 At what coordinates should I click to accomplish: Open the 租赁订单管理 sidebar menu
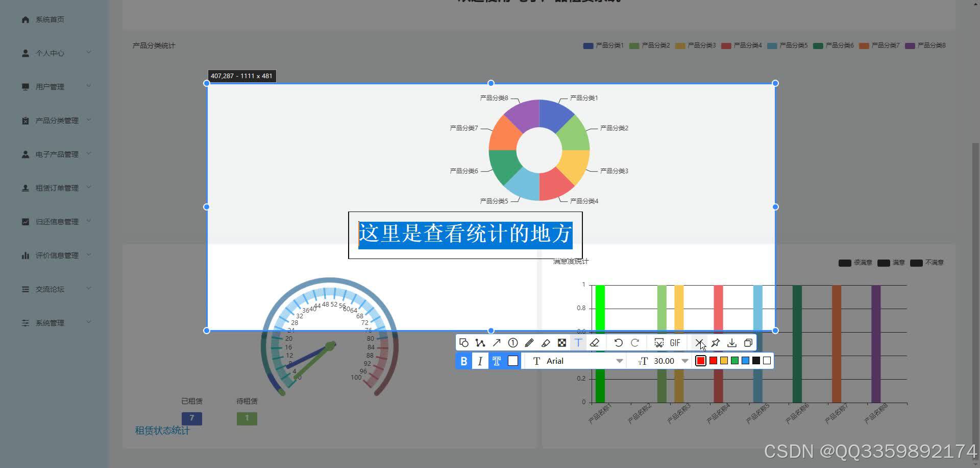[x=57, y=188]
